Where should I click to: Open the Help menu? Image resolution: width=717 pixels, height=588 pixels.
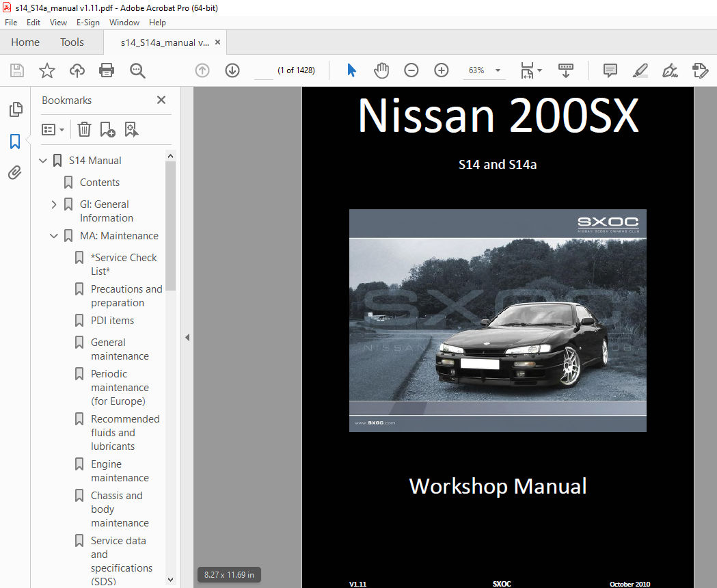(157, 23)
